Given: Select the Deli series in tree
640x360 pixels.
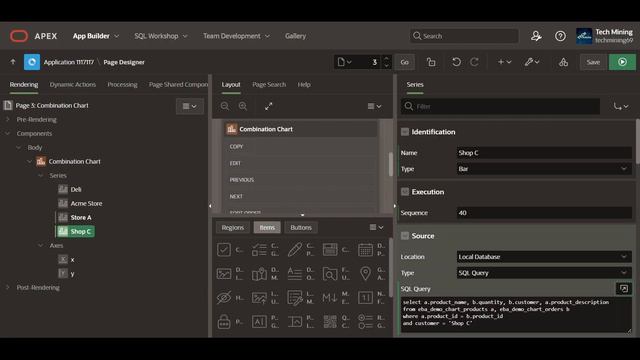Looking at the screenshot, I should pos(76,189).
